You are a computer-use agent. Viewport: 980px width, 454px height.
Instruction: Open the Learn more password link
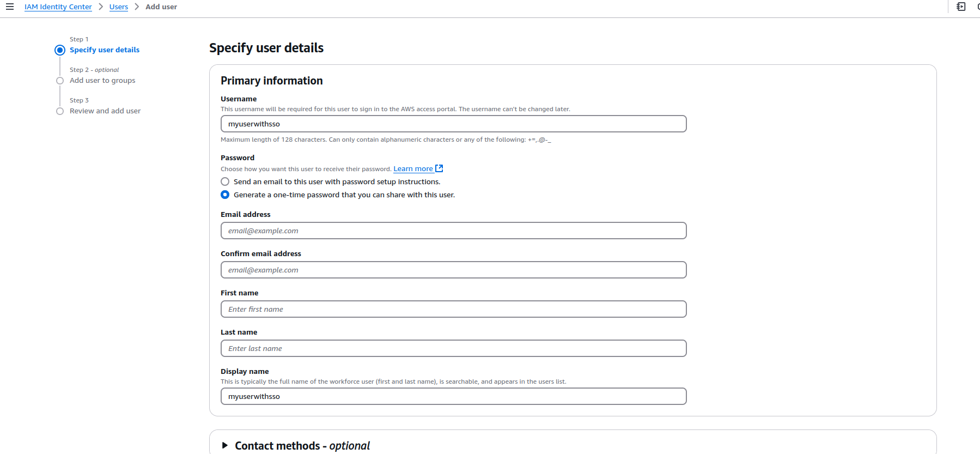[x=413, y=169]
